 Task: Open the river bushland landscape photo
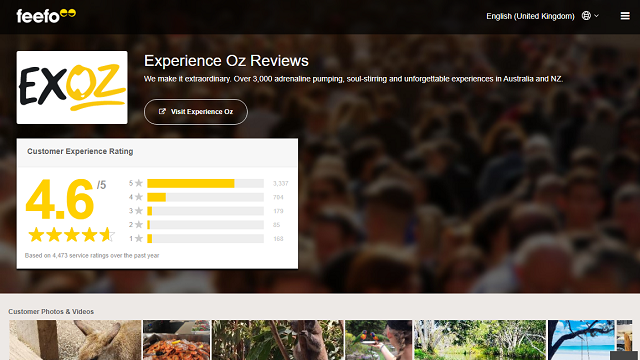pyautogui.click(x=480, y=340)
